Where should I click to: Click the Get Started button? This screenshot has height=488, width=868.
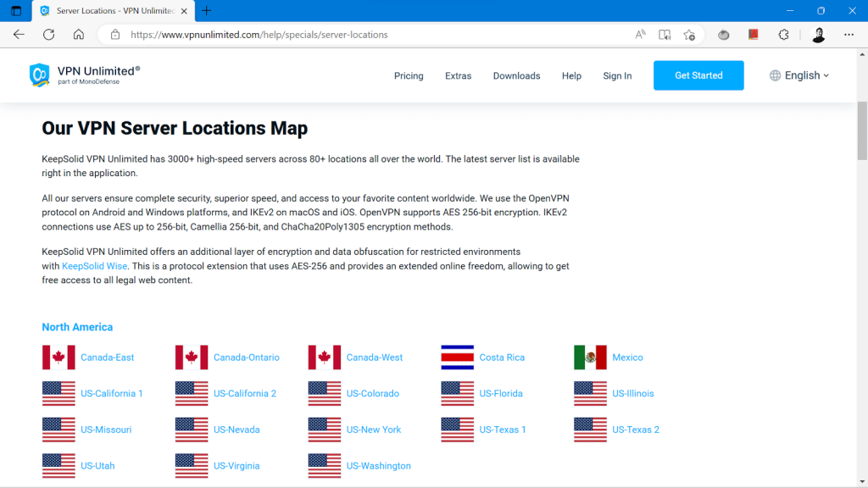[698, 75]
